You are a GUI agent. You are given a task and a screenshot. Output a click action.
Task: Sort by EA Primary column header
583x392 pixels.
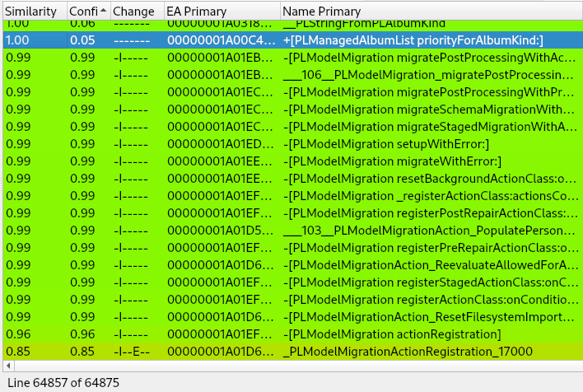coord(222,12)
